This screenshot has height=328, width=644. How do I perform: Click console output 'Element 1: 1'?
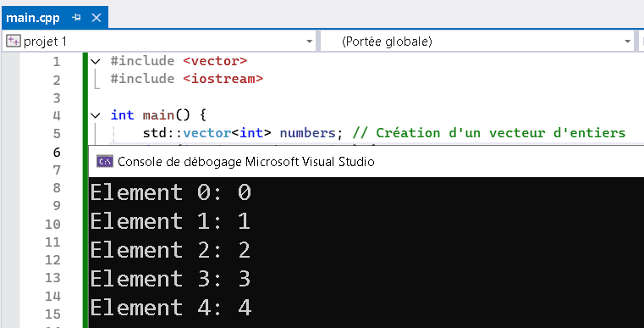click(x=170, y=221)
